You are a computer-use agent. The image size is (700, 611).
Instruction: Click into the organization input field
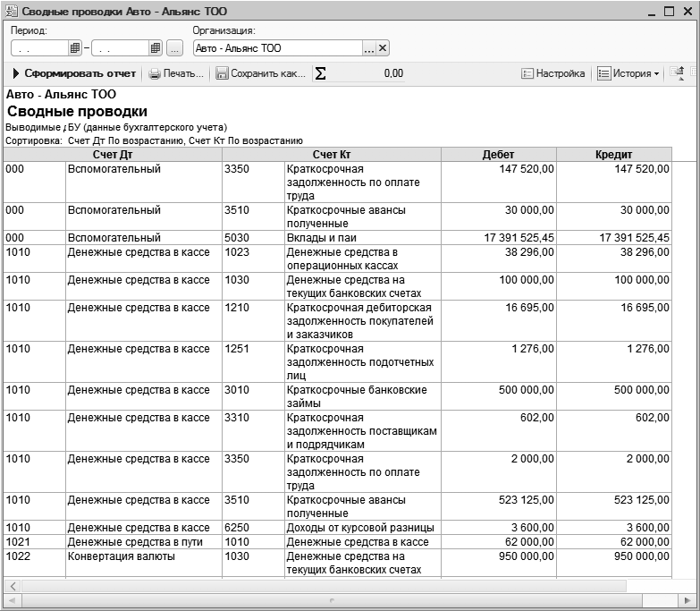pos(277,48)
